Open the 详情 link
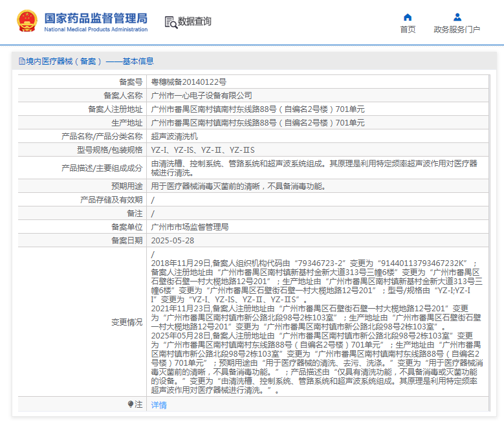Viewport: 504px width, 422px height. (x=159, y=405)
